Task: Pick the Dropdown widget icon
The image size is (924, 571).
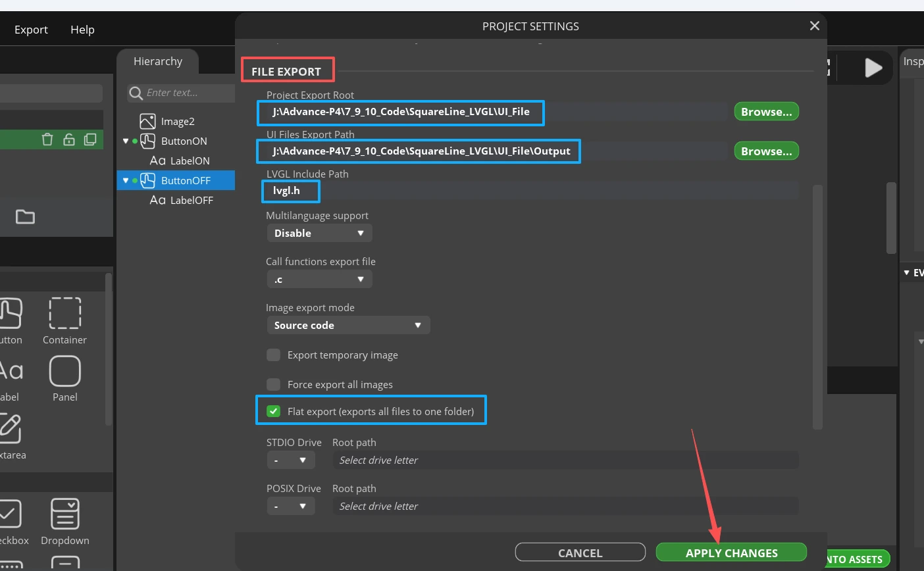Action: pos(64,514)
